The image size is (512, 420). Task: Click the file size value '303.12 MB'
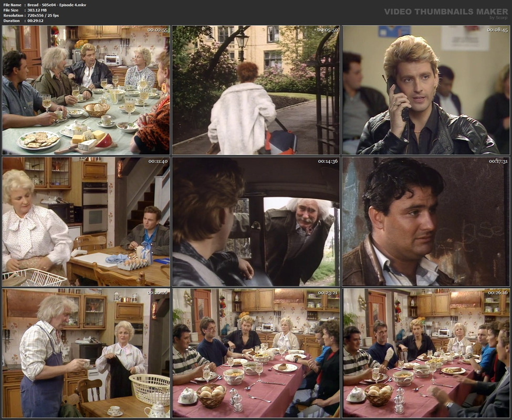(x=37, y=10)
